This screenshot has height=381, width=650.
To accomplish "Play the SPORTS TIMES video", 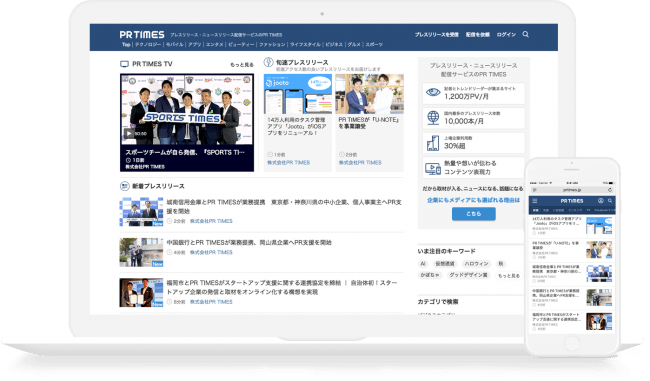I will 129,133.
